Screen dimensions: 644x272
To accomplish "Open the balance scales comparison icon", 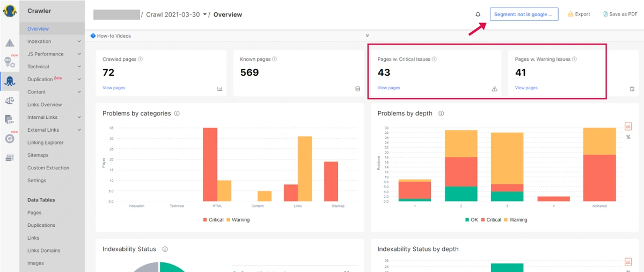I will [10, 100].
